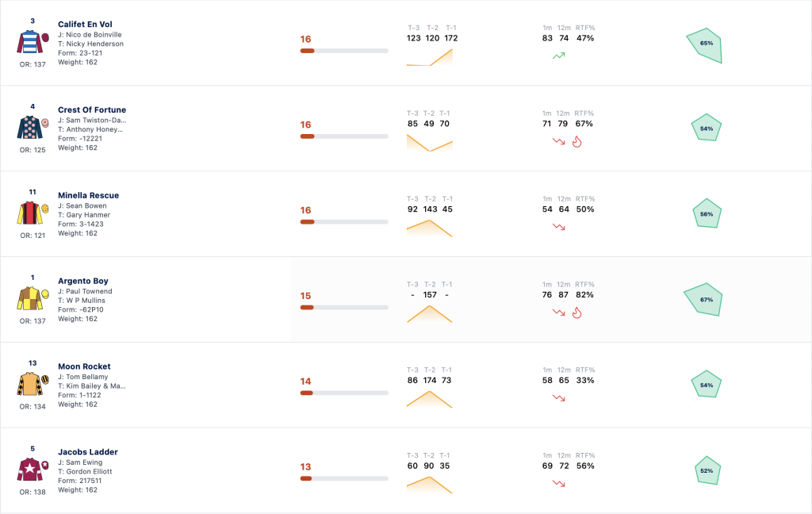Click the 52% radar polygon for Jacobs Ladder
812x514 pixels.
click(x=707, y=470)
